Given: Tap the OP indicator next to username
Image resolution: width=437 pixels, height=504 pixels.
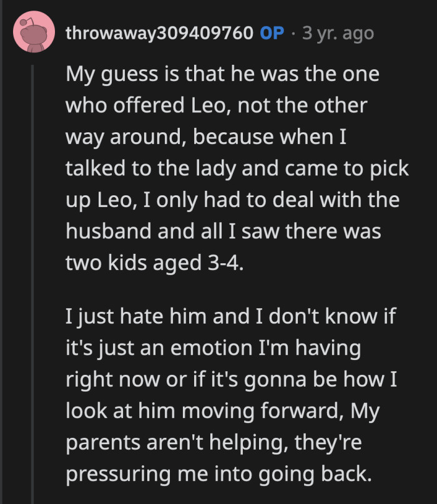Looking at the screenshot, I should (272, 34).
